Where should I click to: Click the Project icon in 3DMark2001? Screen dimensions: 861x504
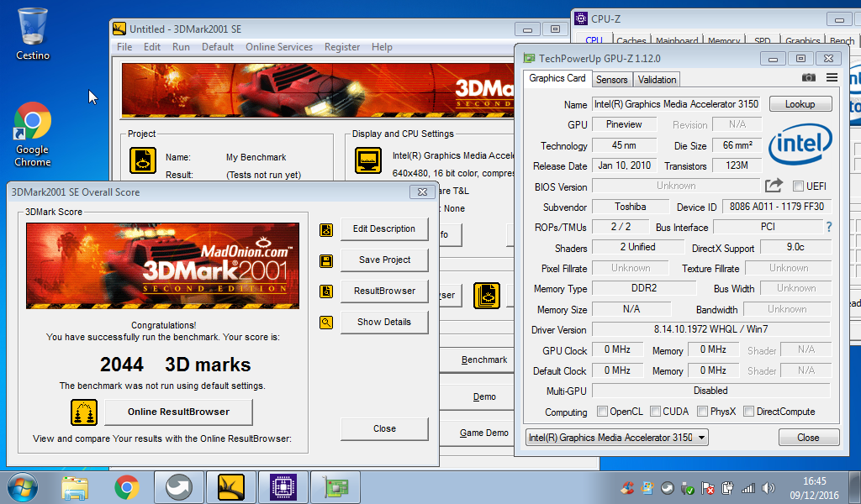[143, 160]
